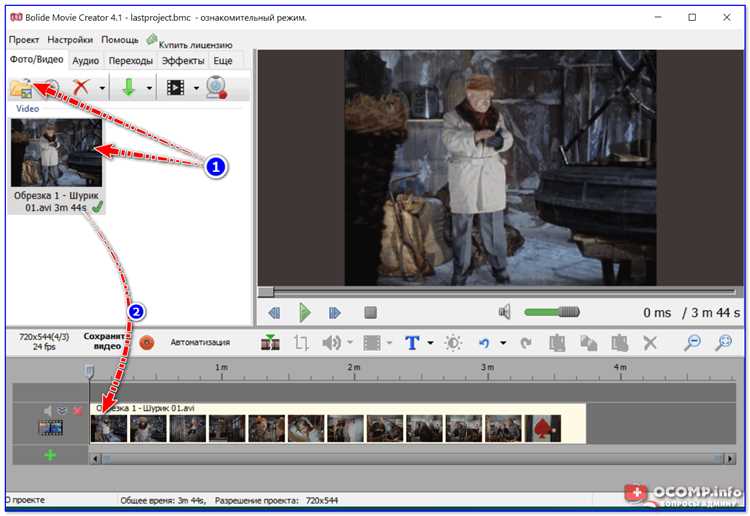Expand the dropdown beside the toolbar speaker icon
This screenshot has width=750, height=516.
coord(350,342)
